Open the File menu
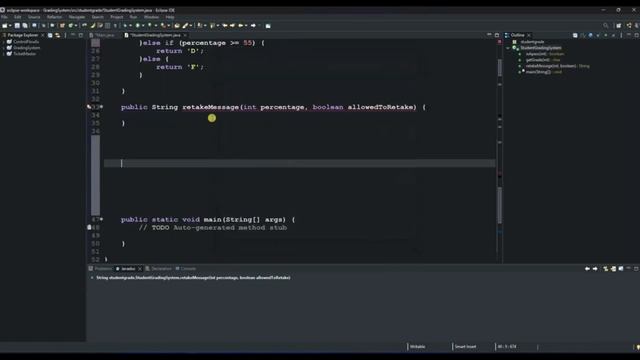Viewport: 640px width, 360px height. (x=4, y=17)
